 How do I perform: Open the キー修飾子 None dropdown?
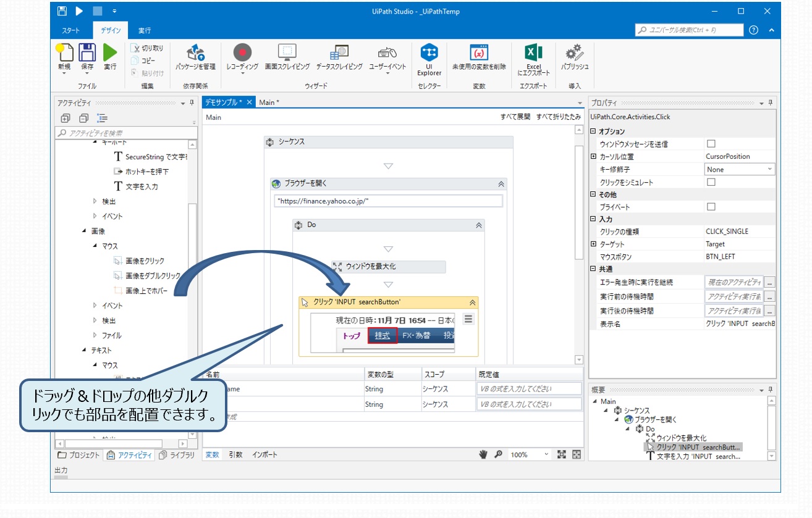(x=740, y=169)
